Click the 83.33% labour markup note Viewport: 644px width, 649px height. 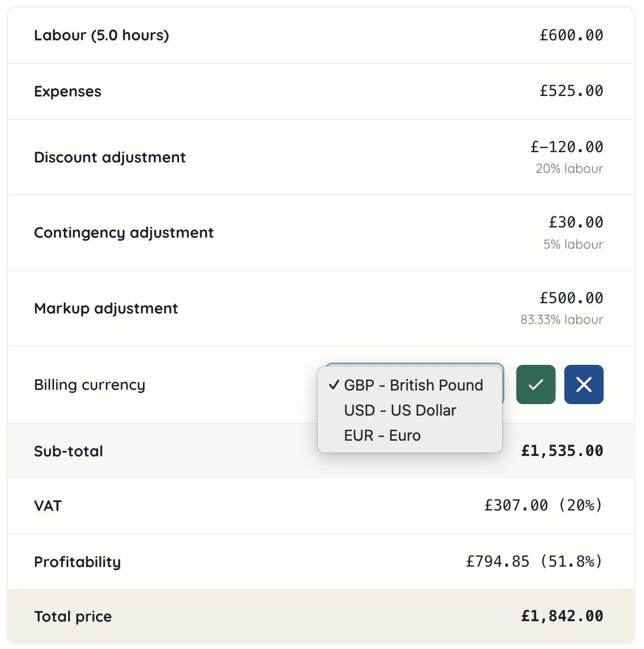point(562,320)
